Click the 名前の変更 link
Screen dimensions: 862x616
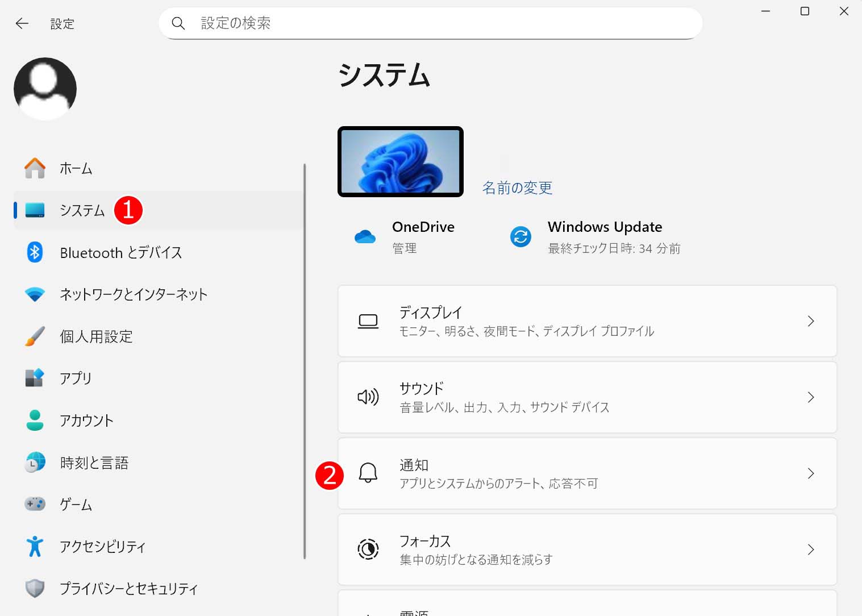click(x=517, y=188)
